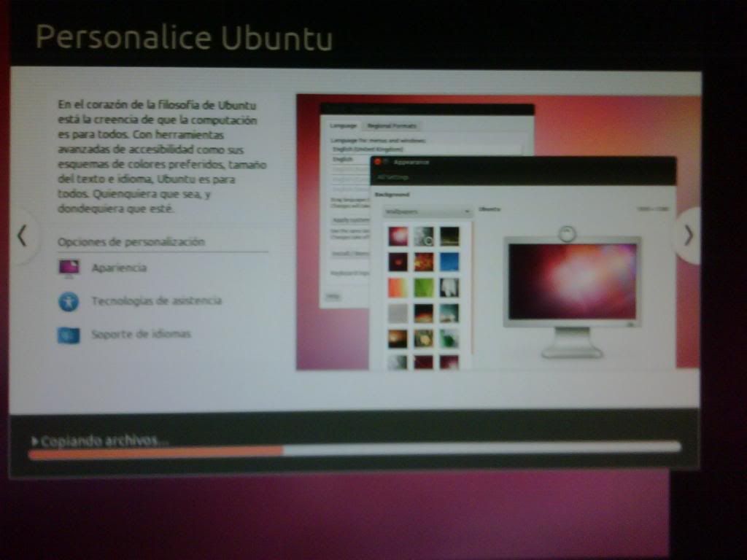Click the monitor wallpaper preview in slide screenshot
Screen dimensions: 747x560
(x=572, y=281)
